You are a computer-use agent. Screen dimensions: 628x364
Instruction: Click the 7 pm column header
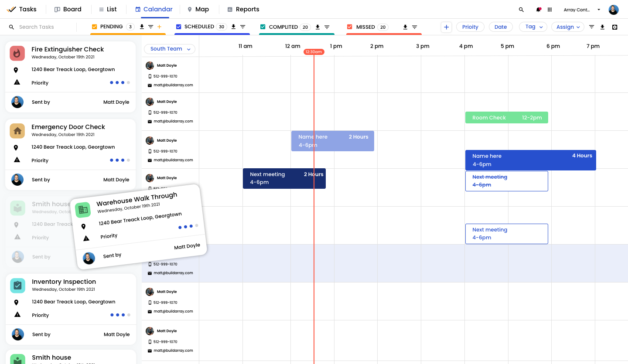coord(593,46)
